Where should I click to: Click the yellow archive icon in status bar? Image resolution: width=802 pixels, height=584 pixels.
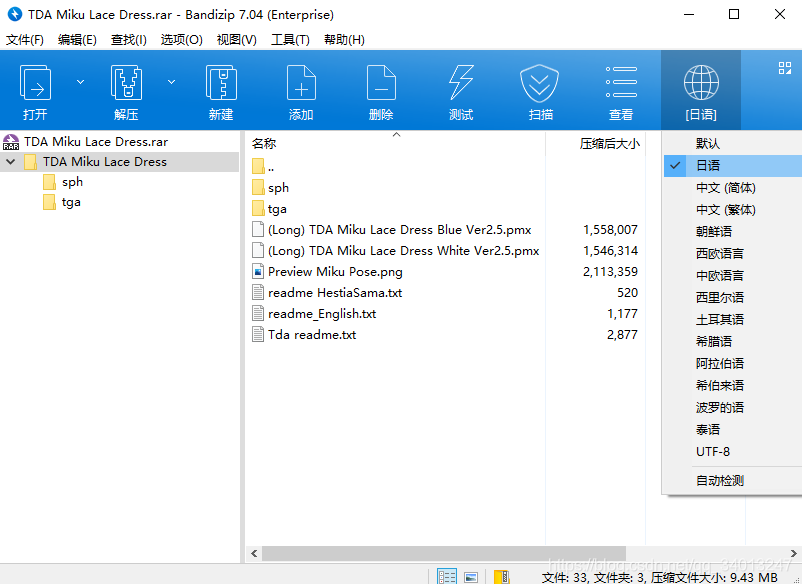click(x=501, y=576)
